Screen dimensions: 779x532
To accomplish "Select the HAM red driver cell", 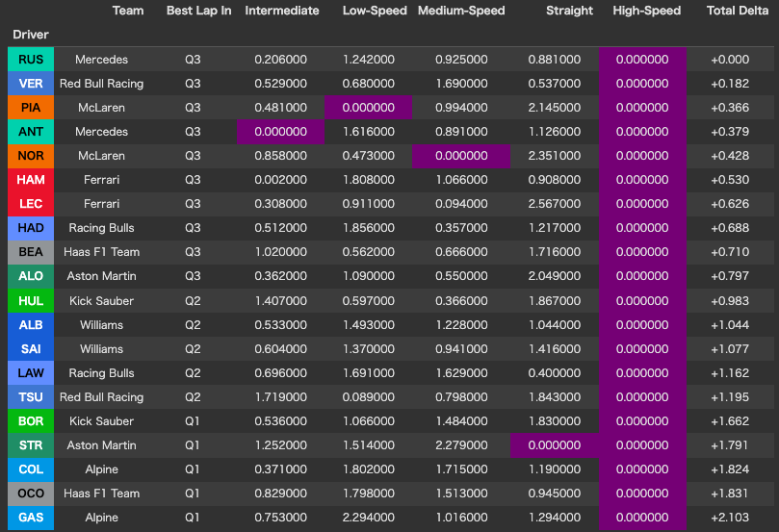I will coord(31,180).
